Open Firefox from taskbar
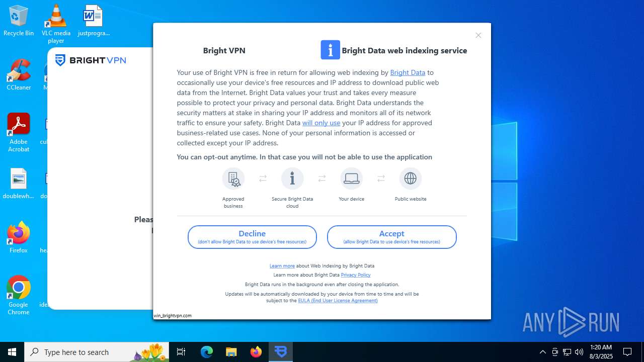The image size is (644, 362). pos(256,352)
